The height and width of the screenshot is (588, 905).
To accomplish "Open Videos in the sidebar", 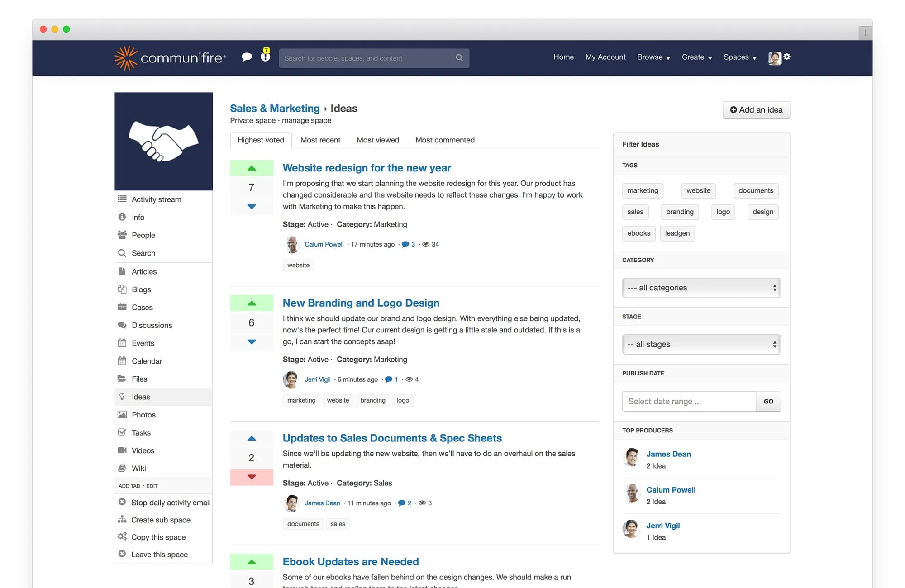I will [163, 450].
